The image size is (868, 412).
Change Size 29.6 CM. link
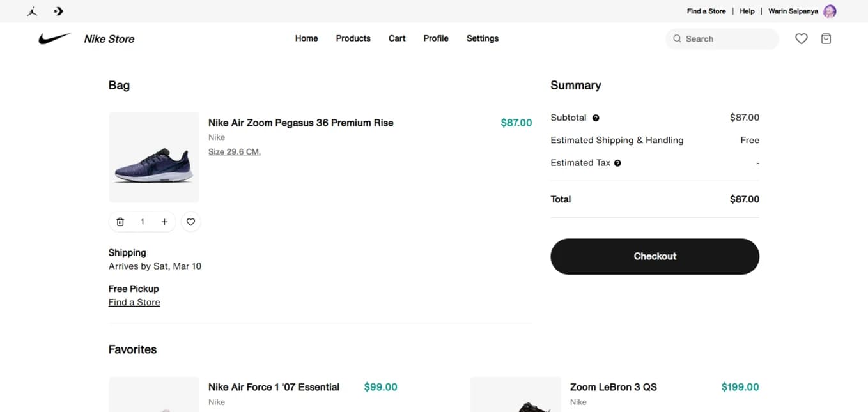[235, 152]
